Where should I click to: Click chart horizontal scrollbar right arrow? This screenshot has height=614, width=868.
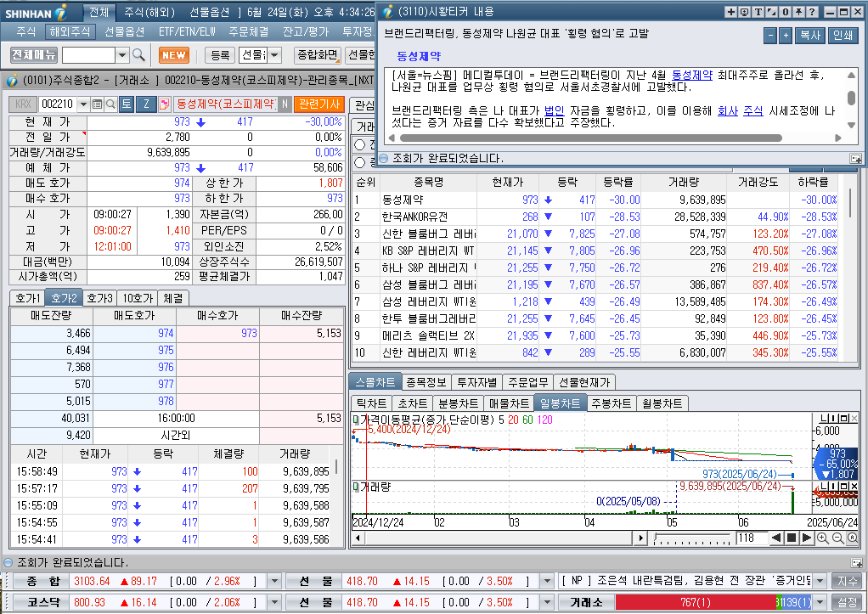(641, 538)
